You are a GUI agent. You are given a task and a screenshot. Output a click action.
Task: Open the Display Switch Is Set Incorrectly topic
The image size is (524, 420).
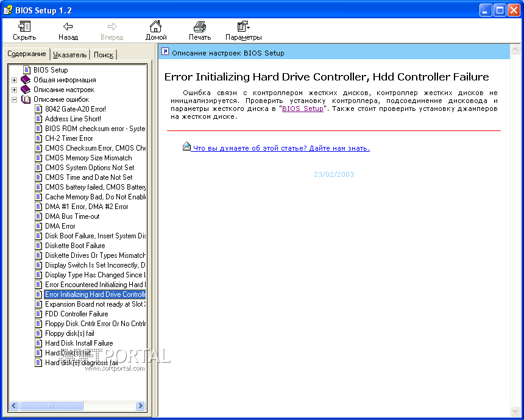(x=95, y=265)
